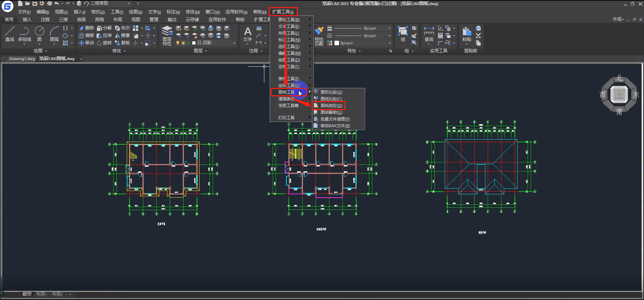
Task: Click the 偏移 offset tool
Action: [87, 36]
